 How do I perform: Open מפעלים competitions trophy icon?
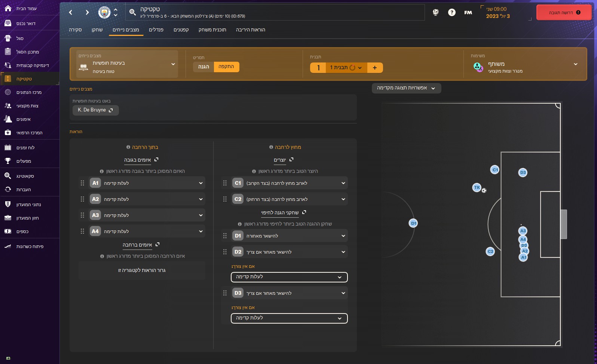tap(8, 161)
